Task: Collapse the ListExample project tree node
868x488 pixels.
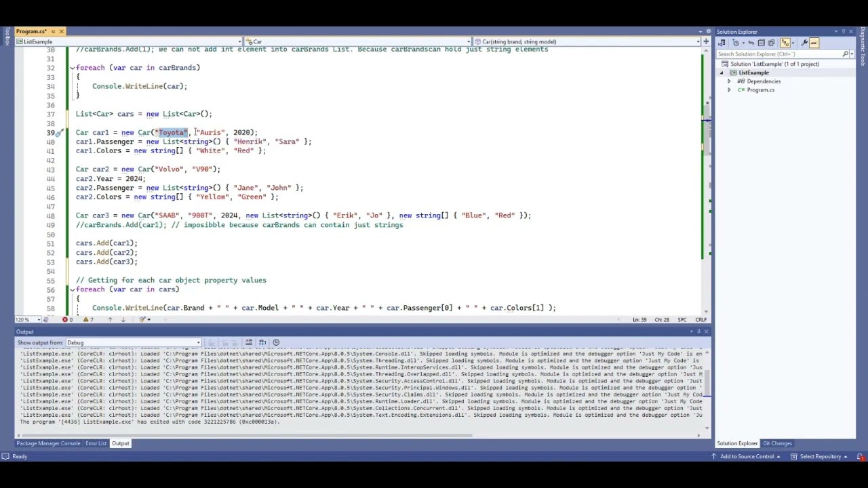Action: click(722, 73)
